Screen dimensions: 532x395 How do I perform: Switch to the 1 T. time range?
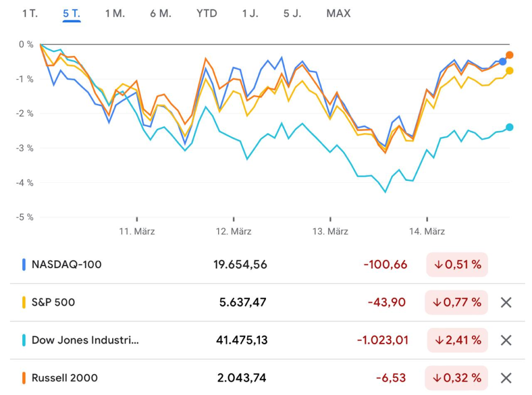(30, 14)
